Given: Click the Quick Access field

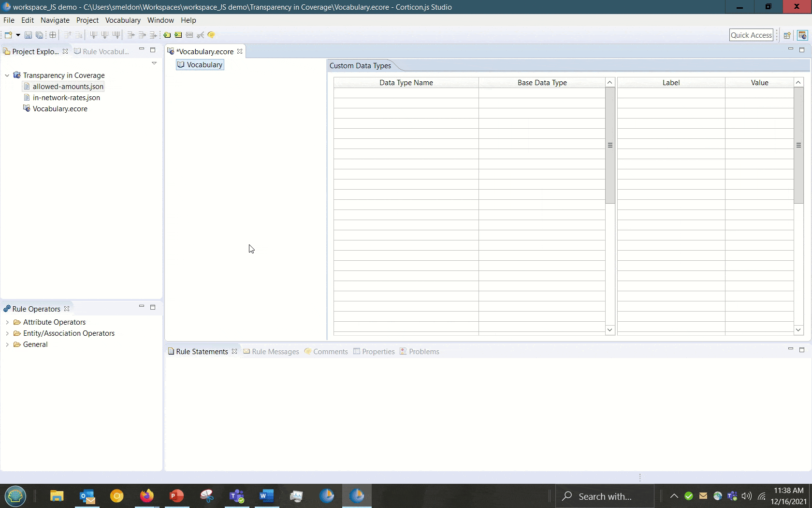Looking at the screenshot, I should (x=751, y=35).
